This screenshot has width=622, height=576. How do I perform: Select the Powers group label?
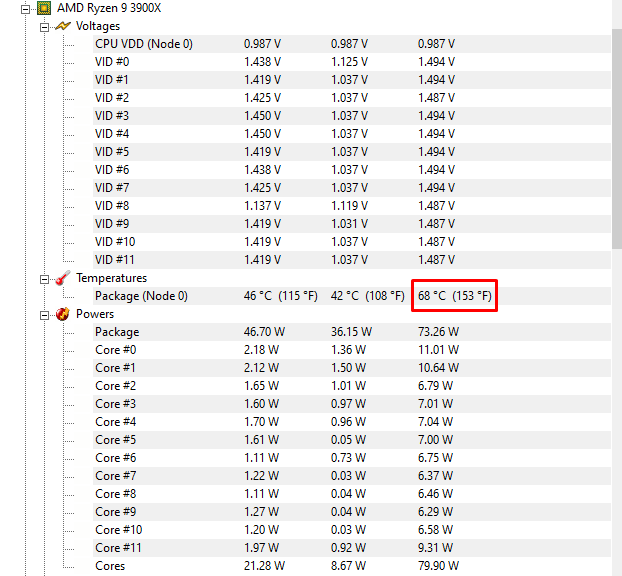pos(95,314)
